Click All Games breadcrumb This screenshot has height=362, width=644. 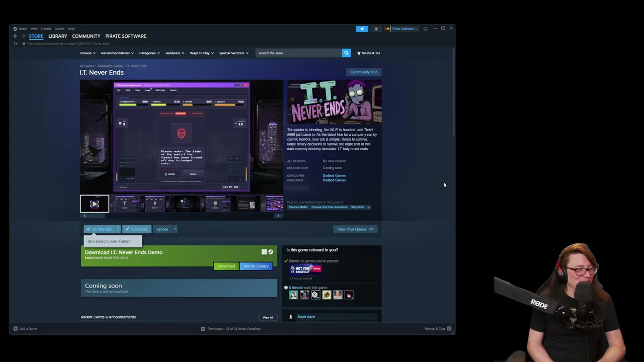tap(87, 66)
